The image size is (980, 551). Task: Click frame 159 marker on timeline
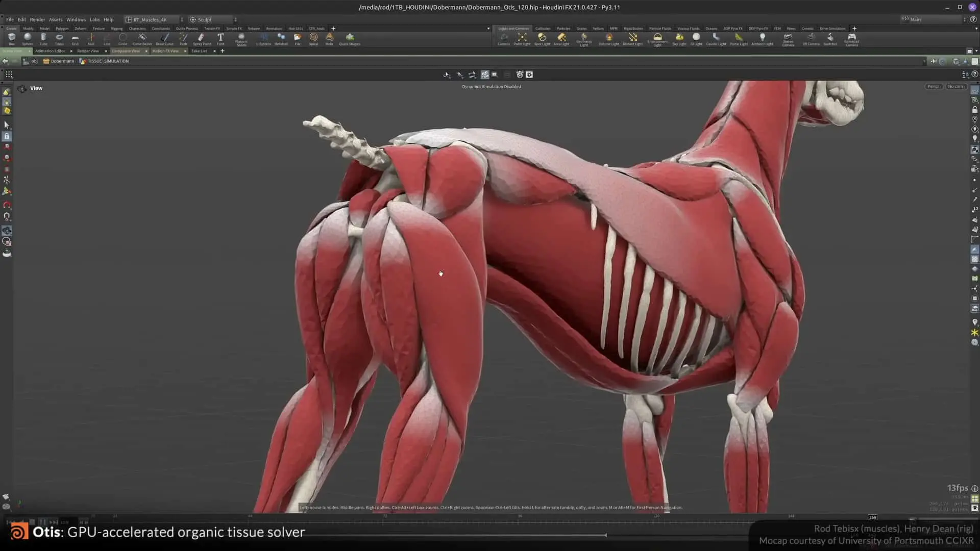point(872,517)
